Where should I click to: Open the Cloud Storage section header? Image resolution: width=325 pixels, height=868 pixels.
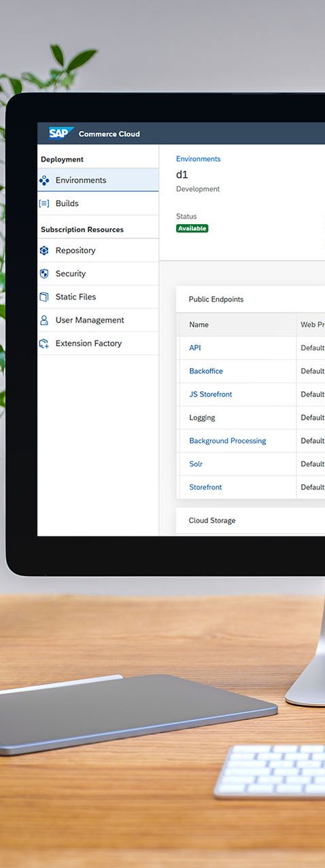pyautogui.click(x=212, y=520)
